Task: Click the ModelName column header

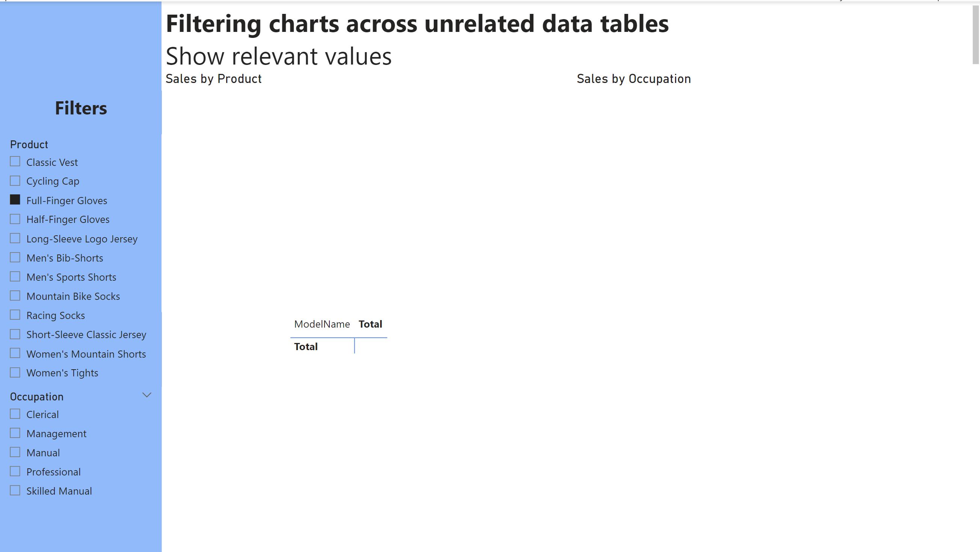Action: pyautogui.click(x=322, y=324)
